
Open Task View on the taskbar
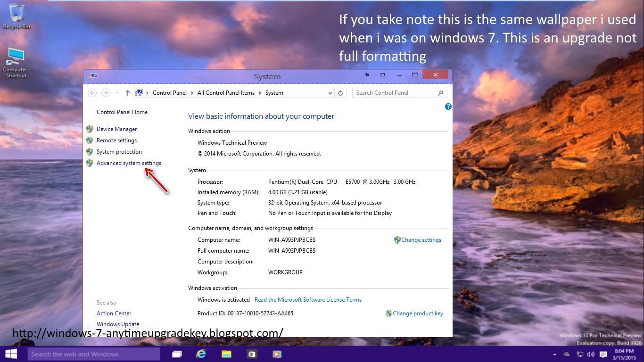pyautogui.click(x=177, y=354)
